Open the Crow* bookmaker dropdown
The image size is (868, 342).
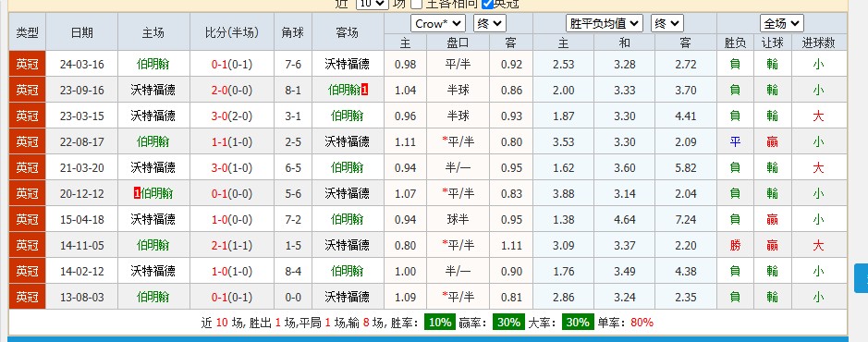438,23
